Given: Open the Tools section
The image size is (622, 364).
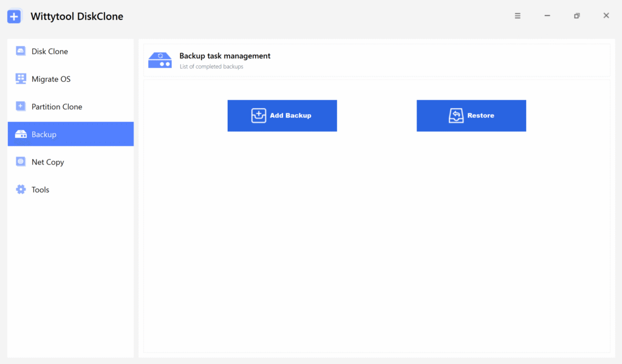Looking at the screenshot, I should [x=70, y=189].
